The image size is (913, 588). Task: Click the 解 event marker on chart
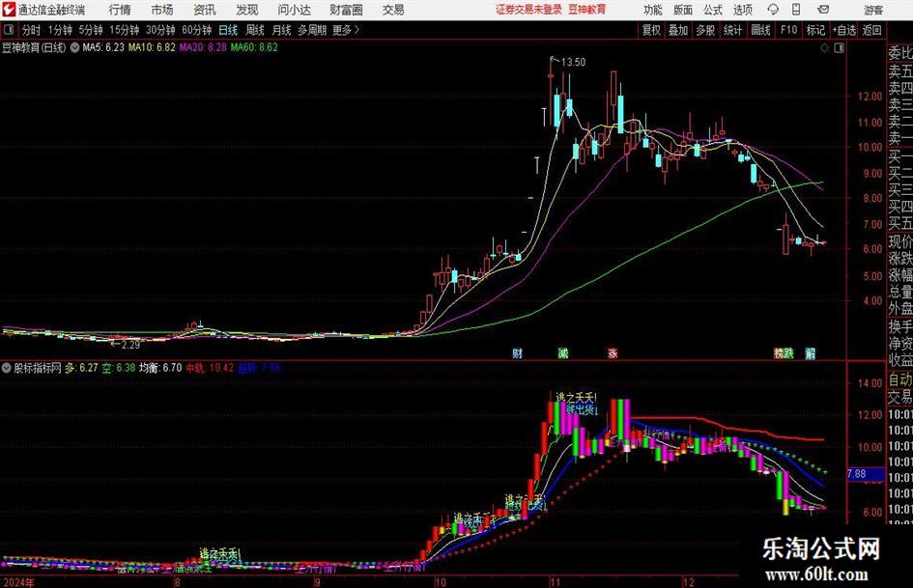coord(810,353)
